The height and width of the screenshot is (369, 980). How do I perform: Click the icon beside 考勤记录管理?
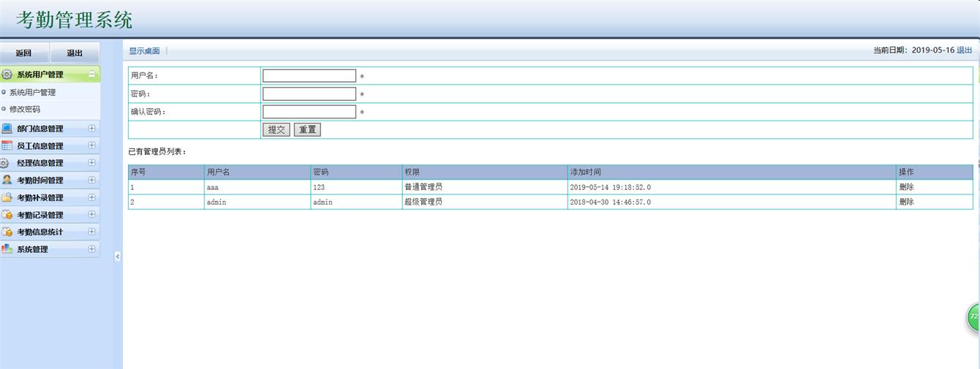point(7,215)
